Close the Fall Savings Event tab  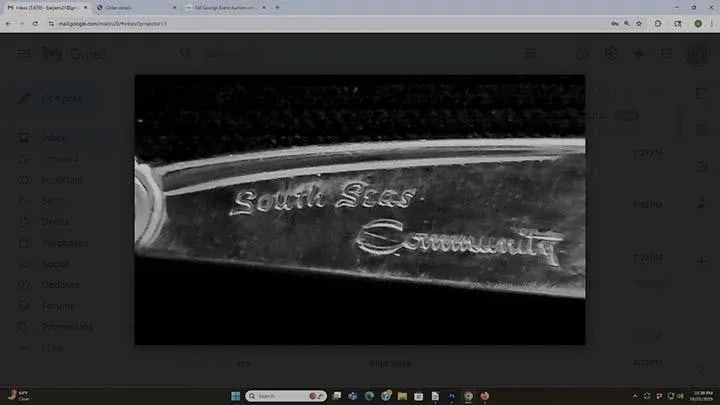click(264, 7)
